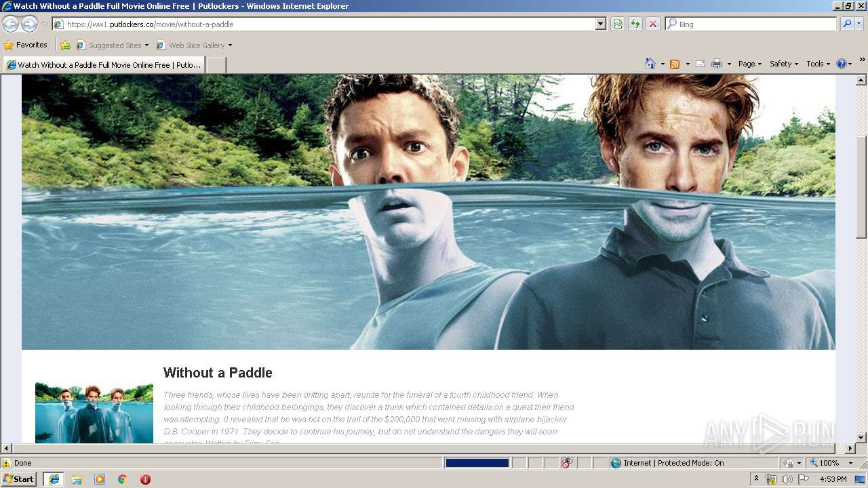Open the red Opera taskbar icon

[x=145, y=479]
